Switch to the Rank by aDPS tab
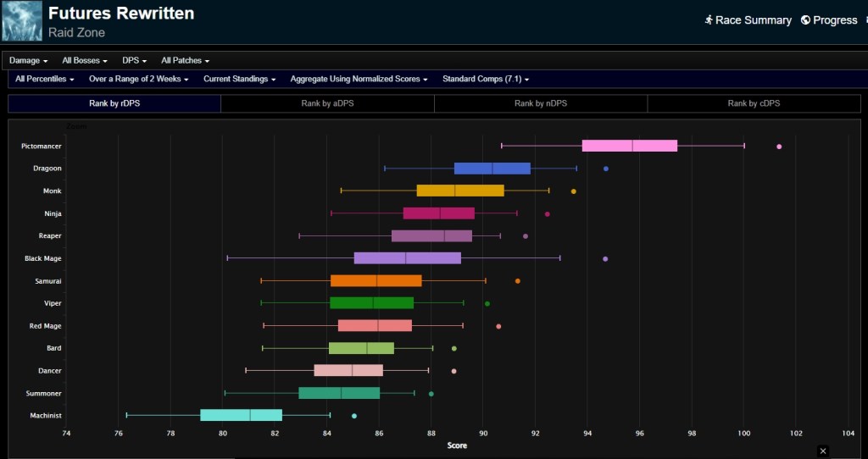The width and height of the screenshot is (868, 459). [327, 103]
